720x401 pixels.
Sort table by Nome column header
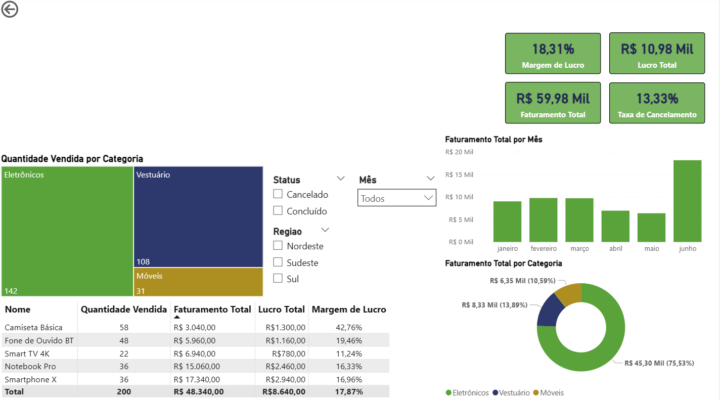[x=17, y=309]
